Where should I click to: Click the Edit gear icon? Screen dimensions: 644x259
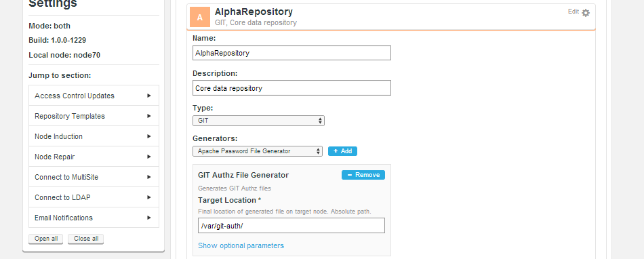pyautogui.click(x=586, y=13)
